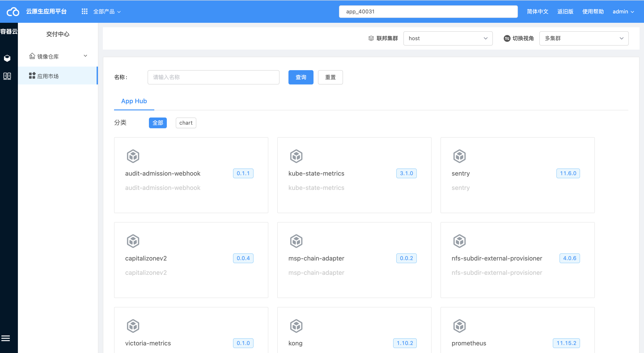
Task: Select the App Hub tab
Action: click(134, 101)
